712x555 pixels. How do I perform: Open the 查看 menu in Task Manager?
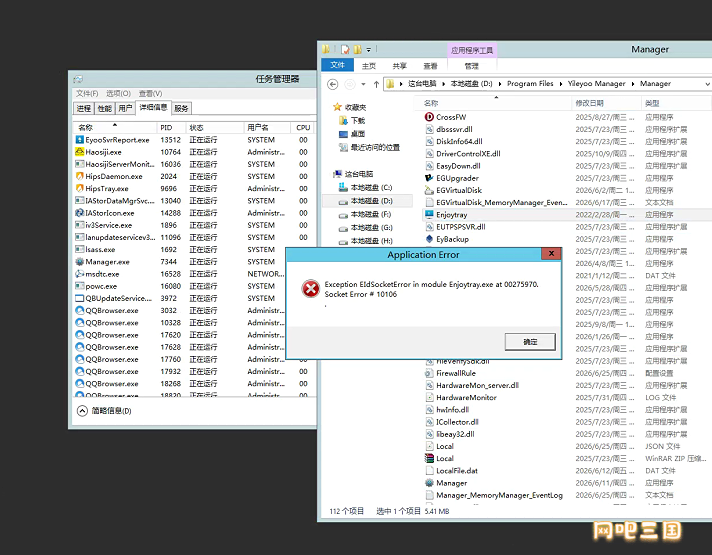(x=150, y=94)
